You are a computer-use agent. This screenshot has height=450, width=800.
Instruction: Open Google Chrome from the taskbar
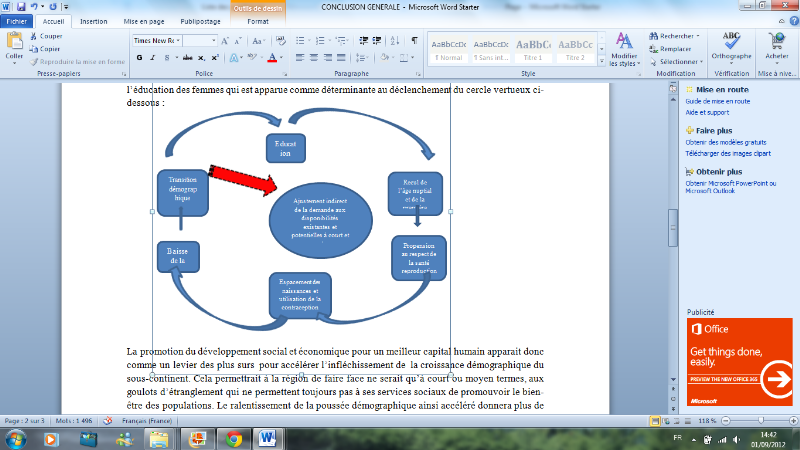pos(233,438)
